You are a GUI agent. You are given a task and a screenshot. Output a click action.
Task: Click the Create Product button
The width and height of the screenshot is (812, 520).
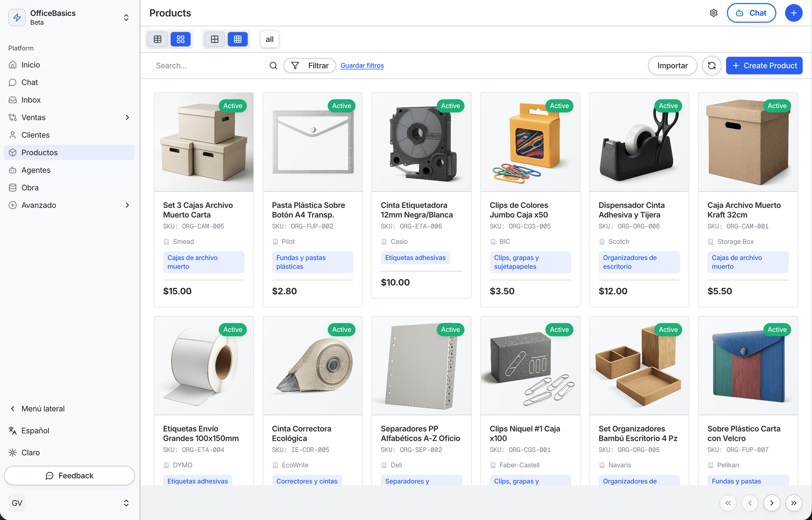click(764, 66)
